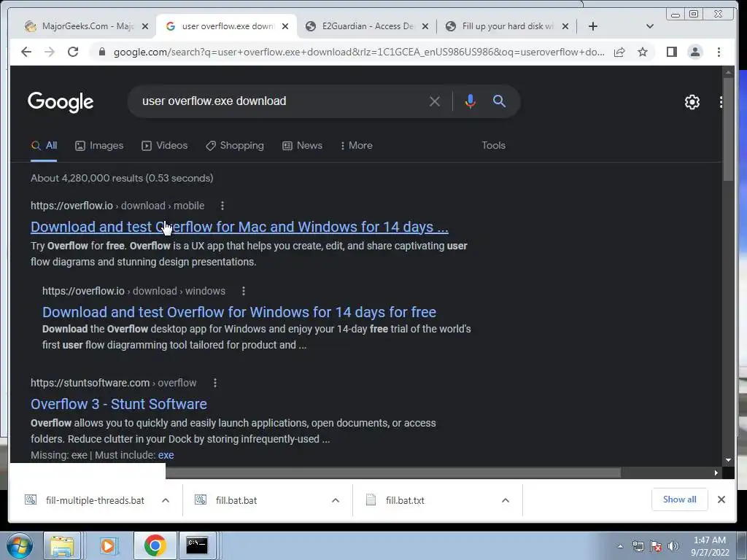This screenshot has height=560, width=747.
Task: Open search Tools options
Action: (x=493, y=146)
